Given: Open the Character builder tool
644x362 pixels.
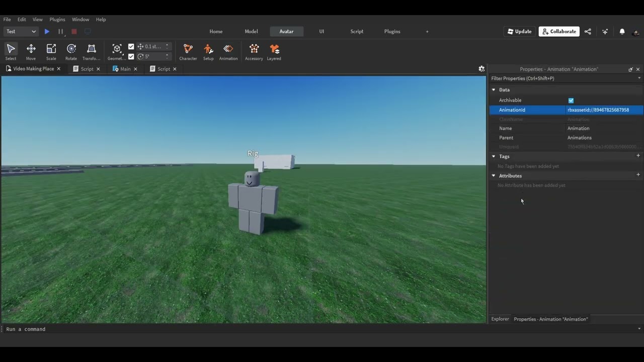Looking at the screenshot, I should tap(188, 52).
